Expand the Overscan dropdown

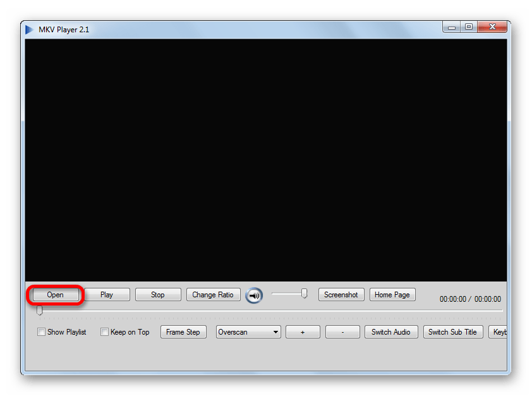coord(248,332)
